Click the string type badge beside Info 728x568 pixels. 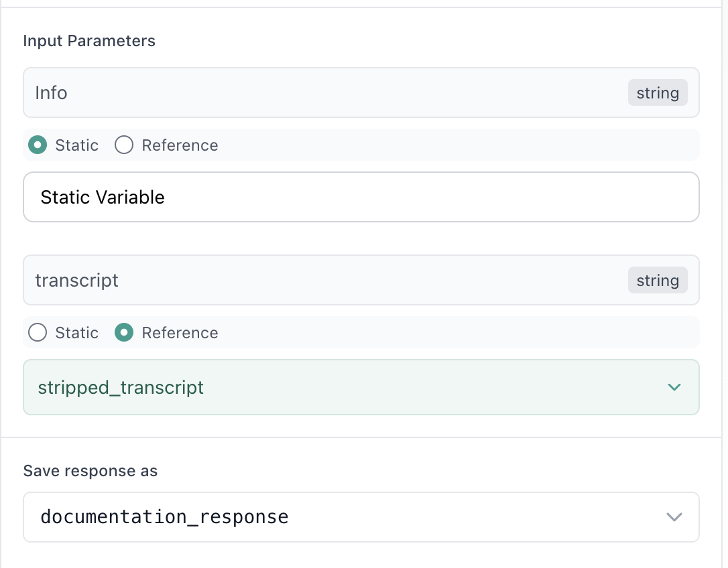click(658, 92)
